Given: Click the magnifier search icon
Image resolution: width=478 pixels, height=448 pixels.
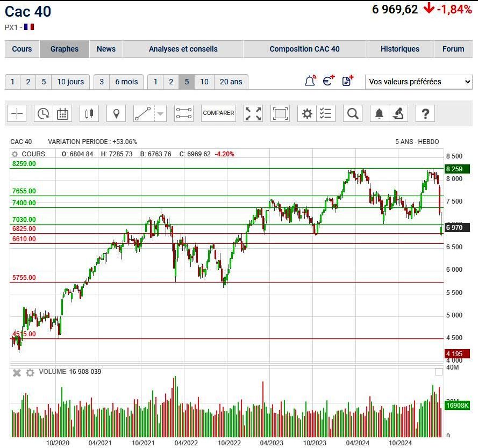Looking at the screenshot, I should [x=353, y=113].
